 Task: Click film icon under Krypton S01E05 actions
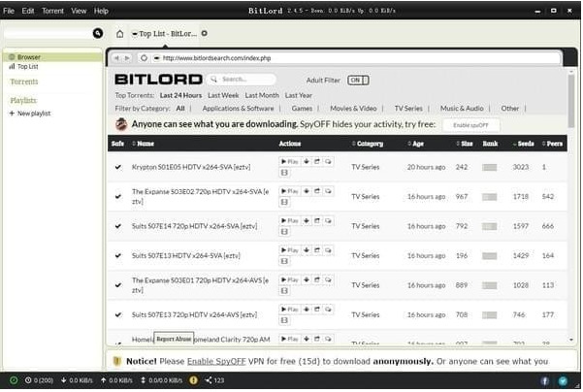(x=284, y=173)
